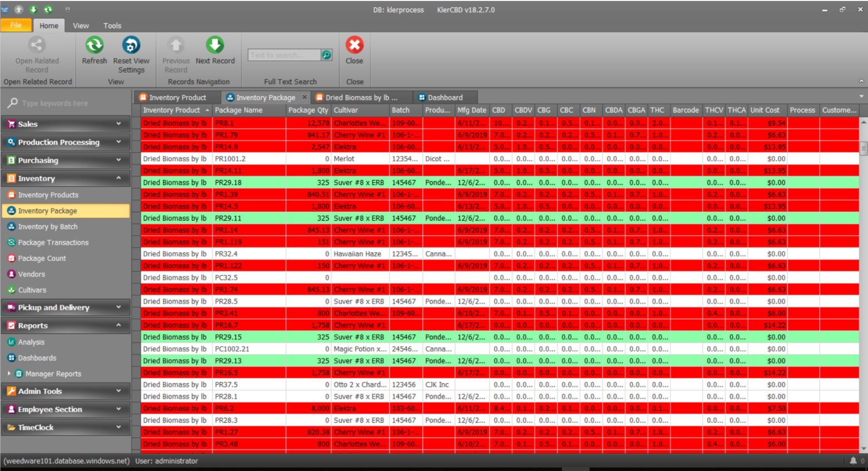The image size is (868, 471).
Task: Open the File menu button
Action: [x=16, y=26]
